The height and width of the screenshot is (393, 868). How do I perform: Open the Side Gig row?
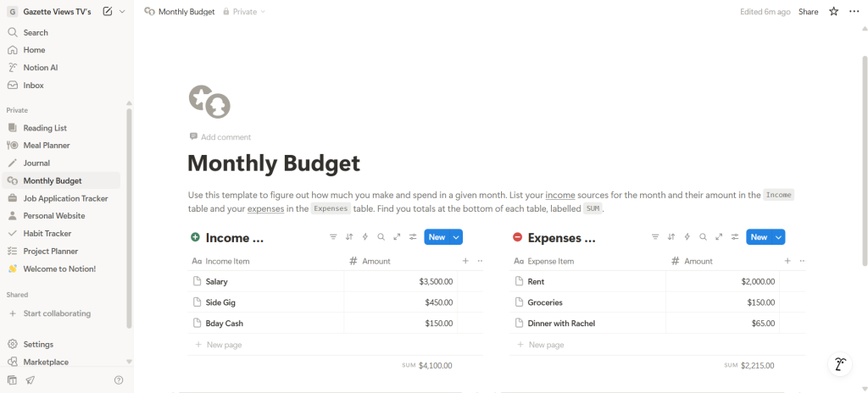220,302
